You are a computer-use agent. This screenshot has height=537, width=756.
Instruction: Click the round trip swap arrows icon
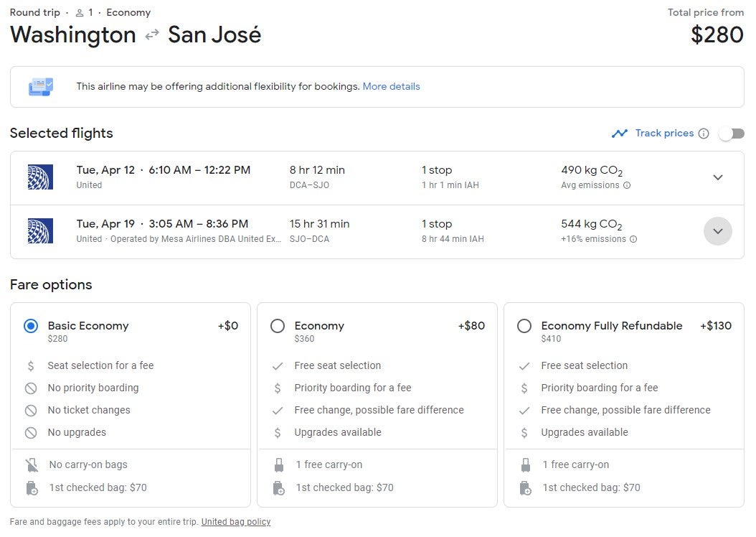click(x=152, y=34)
